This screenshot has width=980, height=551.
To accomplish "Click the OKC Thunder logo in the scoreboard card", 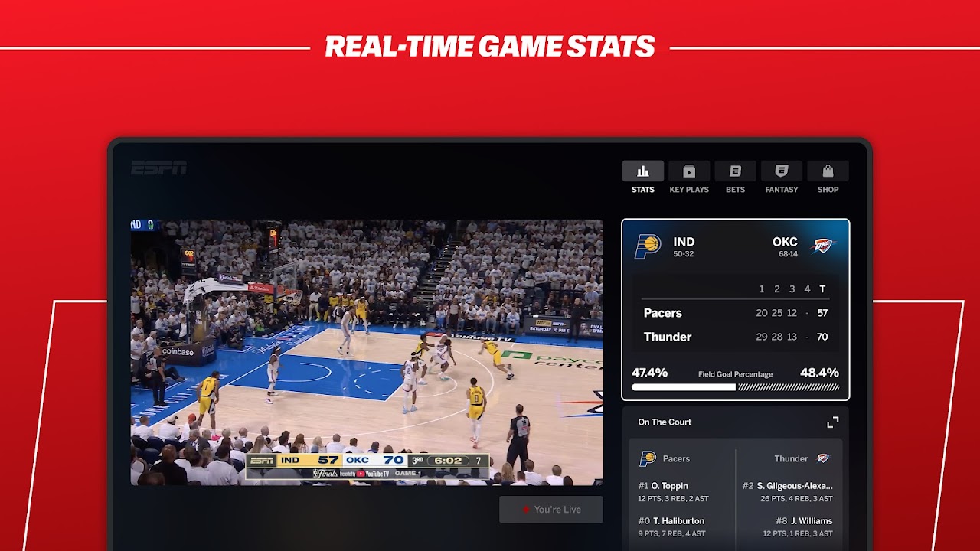I will click(823, 246).
